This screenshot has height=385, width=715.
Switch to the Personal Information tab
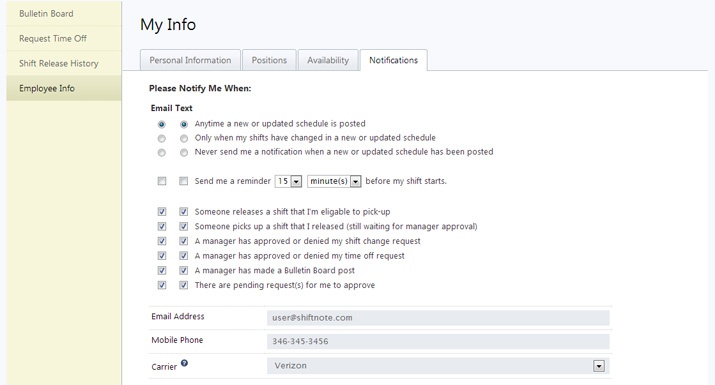pyautogui.click(x=190, y=60)
